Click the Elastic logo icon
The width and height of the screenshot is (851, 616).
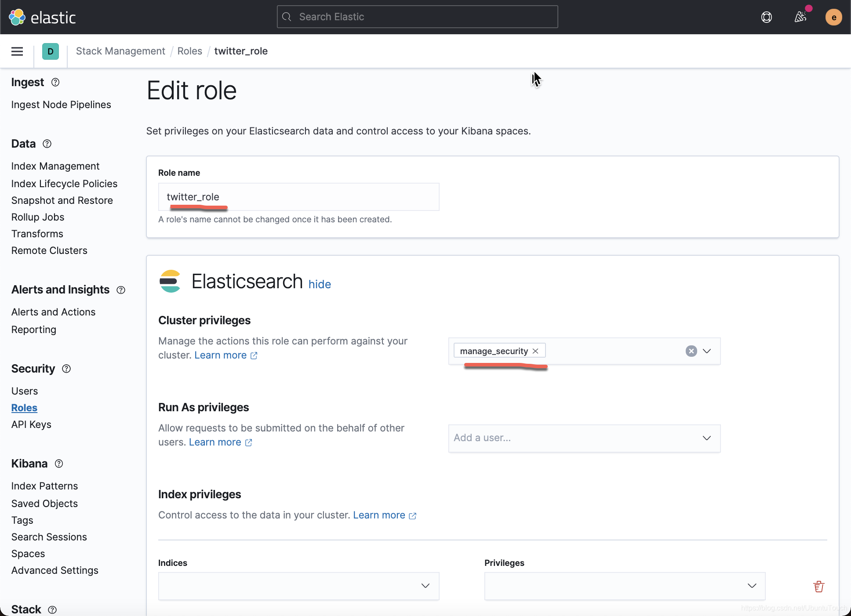pyautogui.click(x=17, y=17)
